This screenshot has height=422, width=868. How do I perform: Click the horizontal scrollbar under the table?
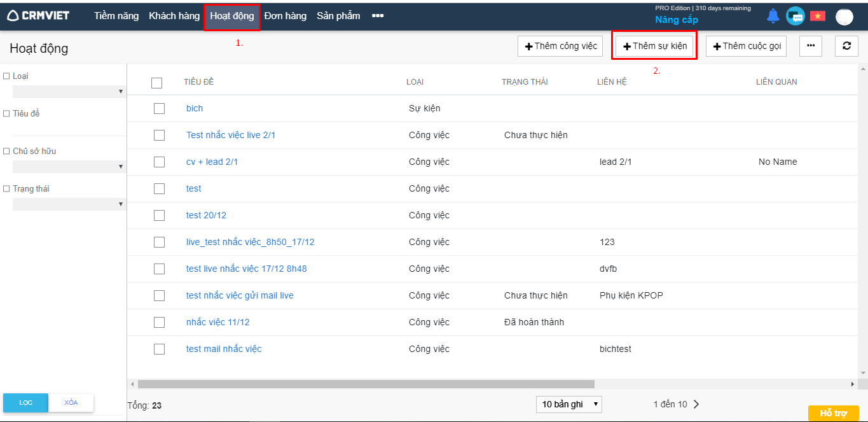point(366,384)
